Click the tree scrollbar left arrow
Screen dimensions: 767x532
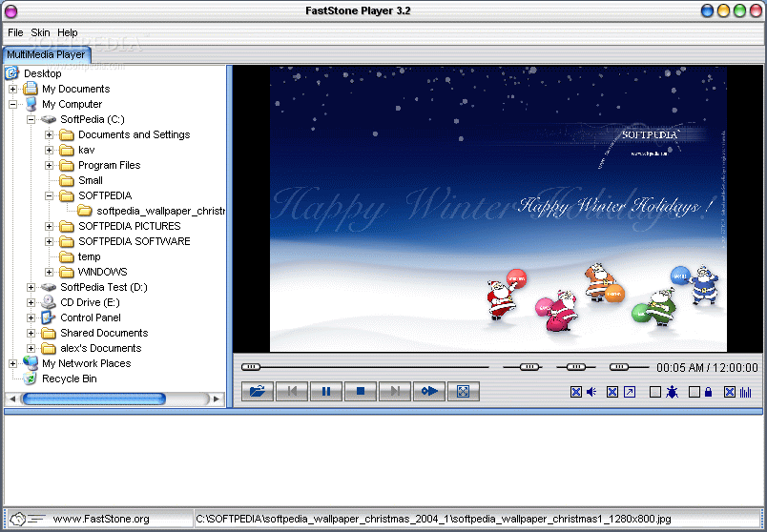tap(12, 399)
